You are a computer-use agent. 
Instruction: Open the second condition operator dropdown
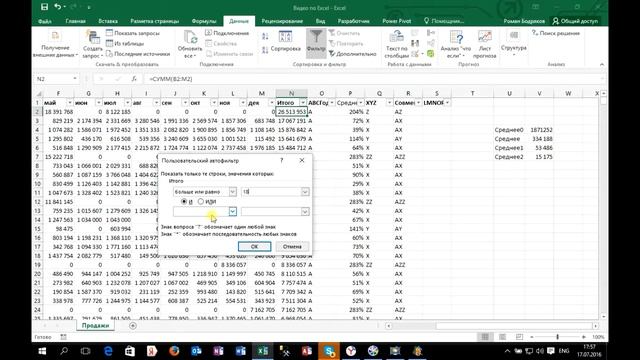(232, 211)
